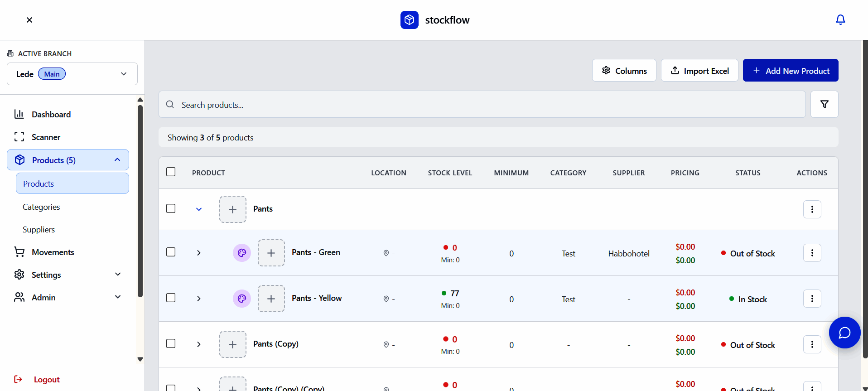Open the notifications bell
868x391 pixels.
click(840, 19)
